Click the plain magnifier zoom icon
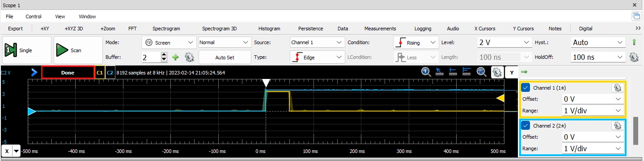Image resolution: width=644 pixels, height=161 pixels. pyautogui.click(x=481, y=72)
